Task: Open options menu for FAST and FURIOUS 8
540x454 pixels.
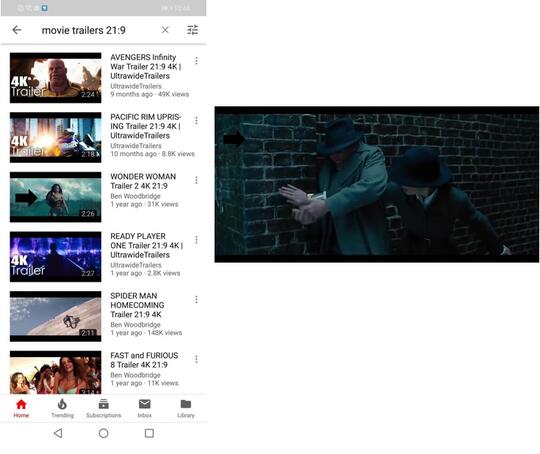Action: [x=196, y=359]
